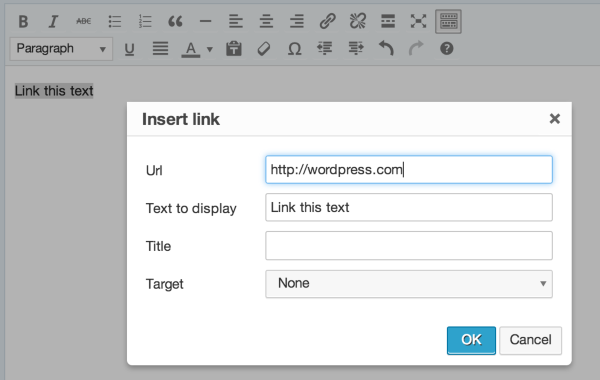Screen dimensions: 600x380
Task: Toggle underline formatting
Action: click(x=129, y=49)
